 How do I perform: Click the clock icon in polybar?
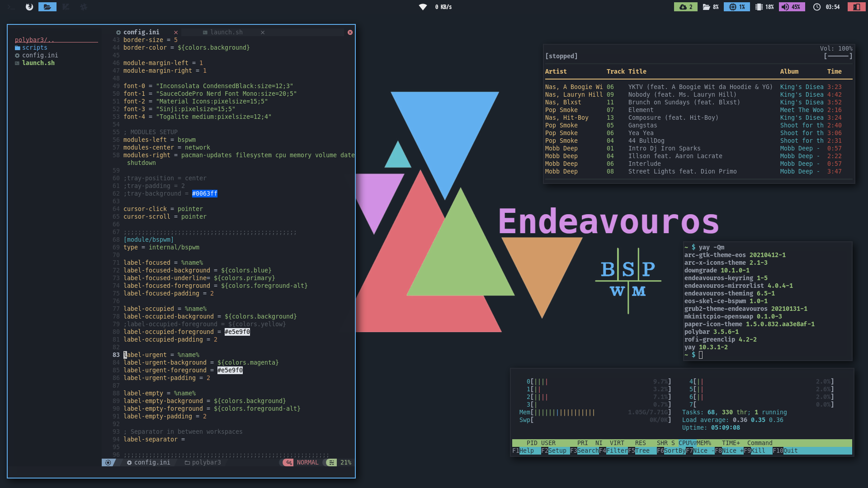tap(817, 7)
